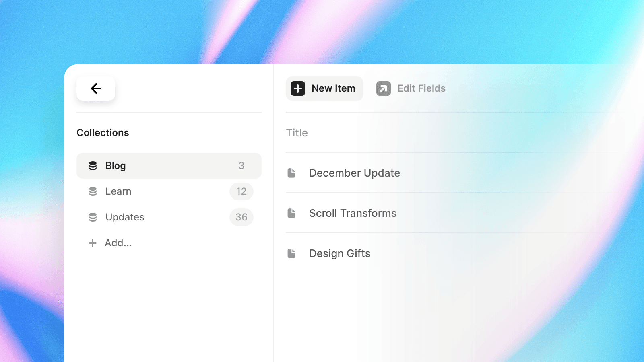Click the database icon next to Learn

click(x=93, y=191)
